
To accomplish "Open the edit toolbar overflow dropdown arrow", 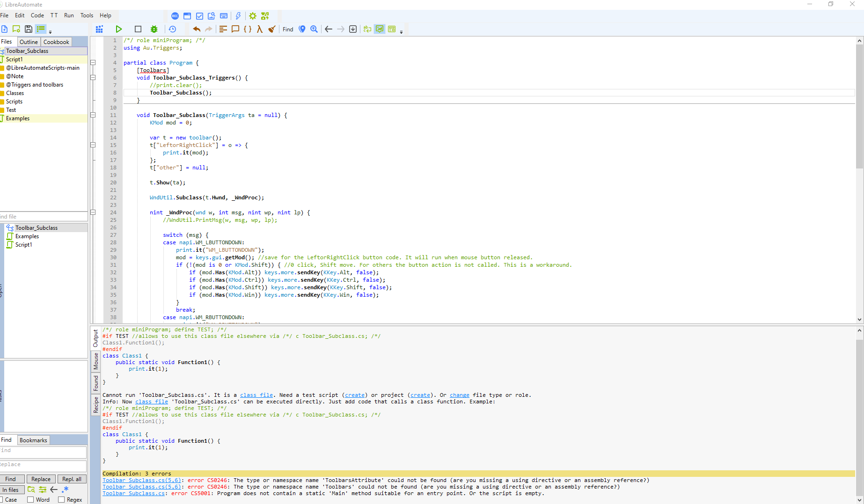I will (401, 32).
